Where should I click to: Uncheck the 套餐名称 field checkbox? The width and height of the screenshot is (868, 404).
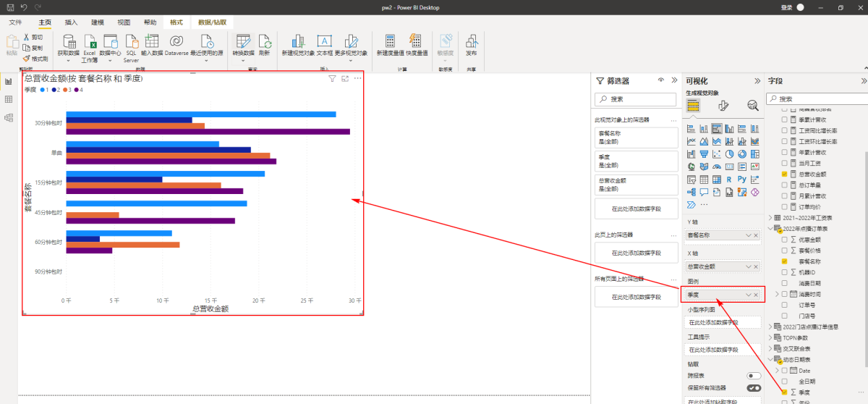tap(784, 261)
